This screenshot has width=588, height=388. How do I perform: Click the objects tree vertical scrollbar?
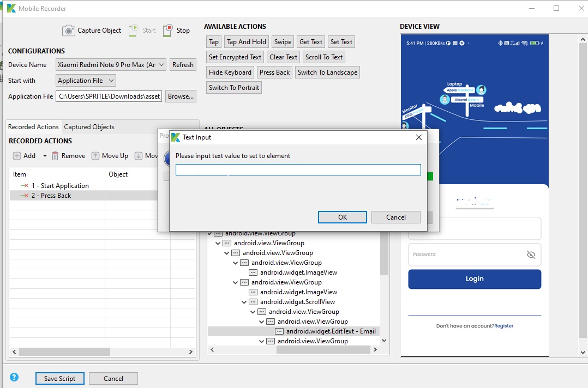tap(384, 254)
